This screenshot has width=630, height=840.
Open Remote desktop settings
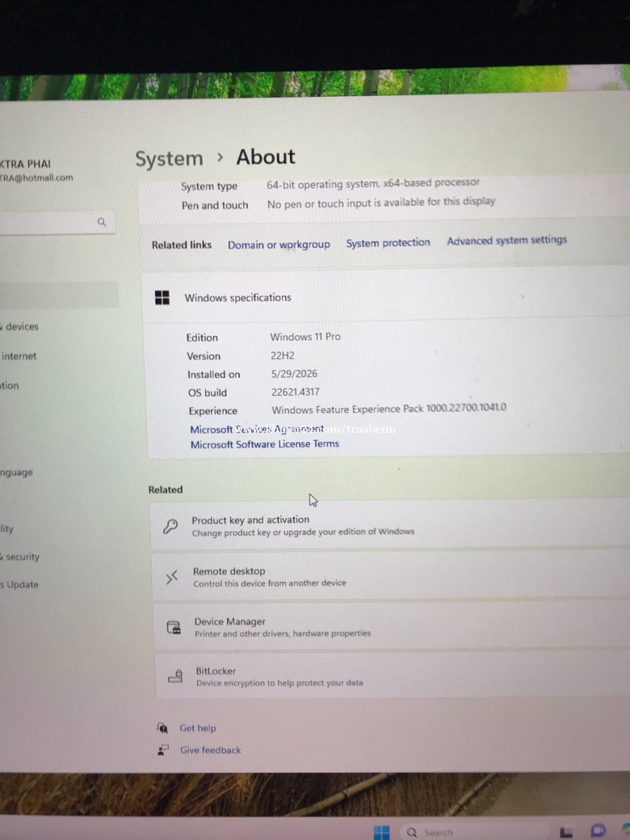coord(391,577)
